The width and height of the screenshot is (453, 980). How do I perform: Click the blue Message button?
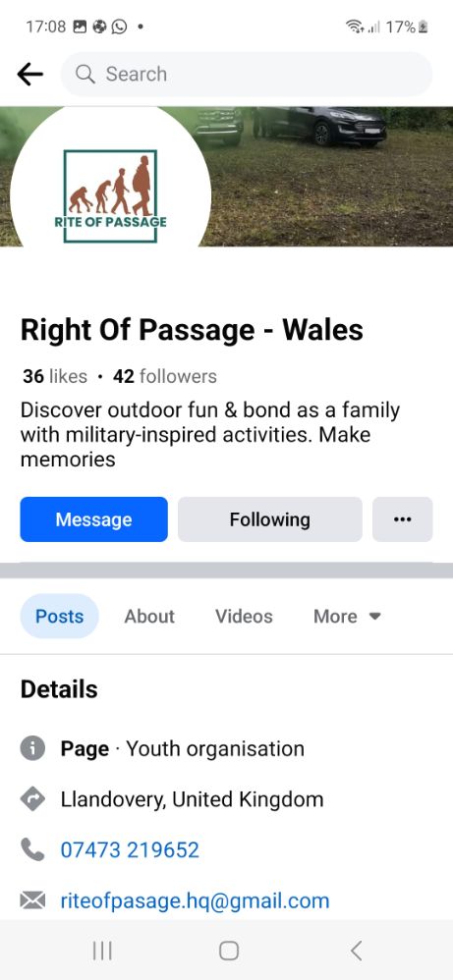pos(94,519)
